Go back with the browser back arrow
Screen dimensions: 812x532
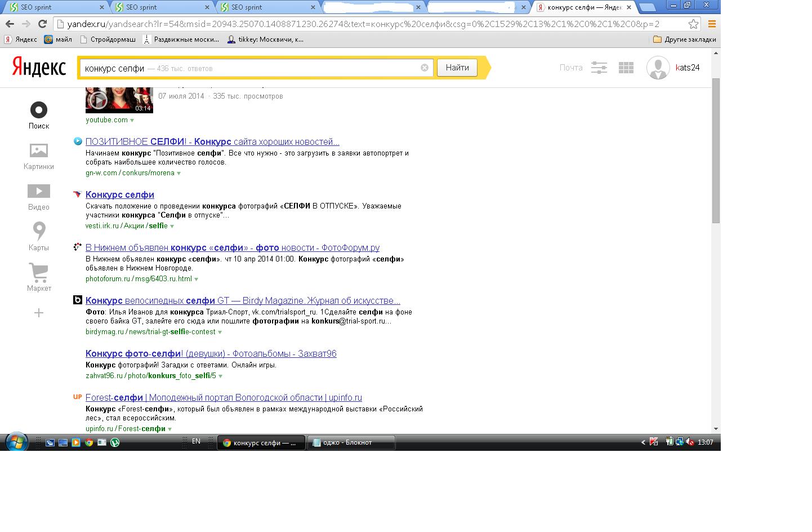pos(10,24)
